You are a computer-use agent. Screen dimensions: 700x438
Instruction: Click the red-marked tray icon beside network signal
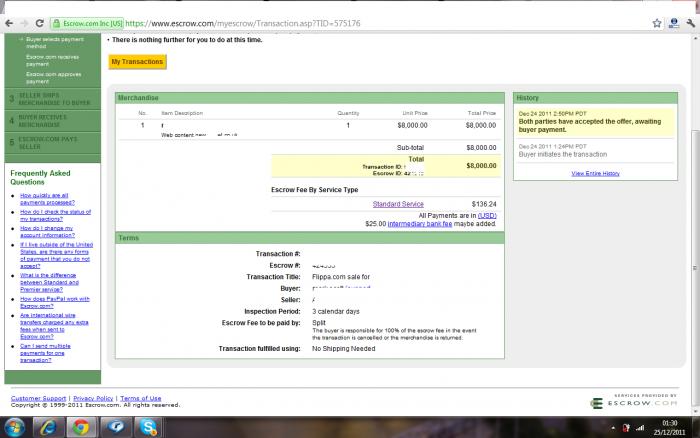click(x=626, y=428)
